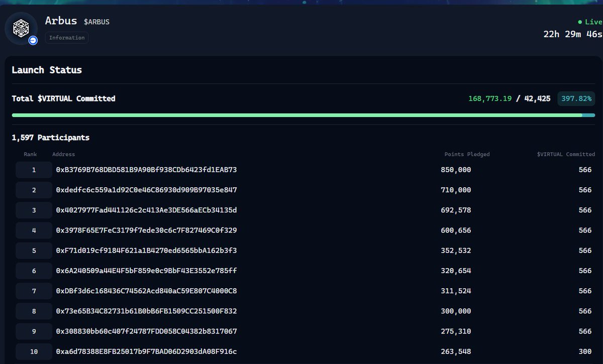This screenshot has height=364, width=603.
Task: Click the blue verification badge on the avatar
Action: pyautogui.click(x=32, y=41)
